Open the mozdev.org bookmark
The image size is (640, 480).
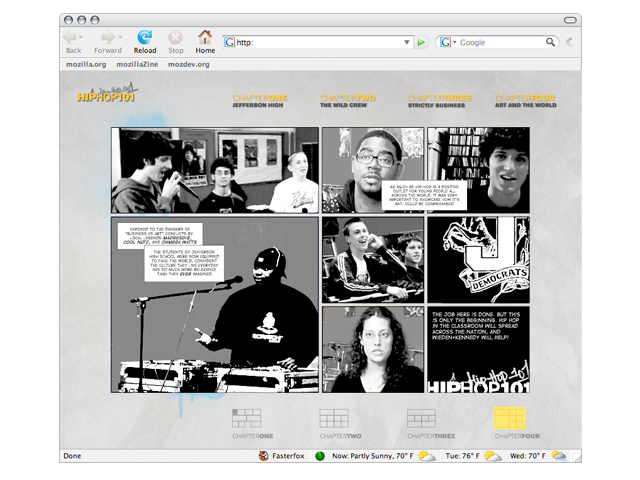click(189, 64)
